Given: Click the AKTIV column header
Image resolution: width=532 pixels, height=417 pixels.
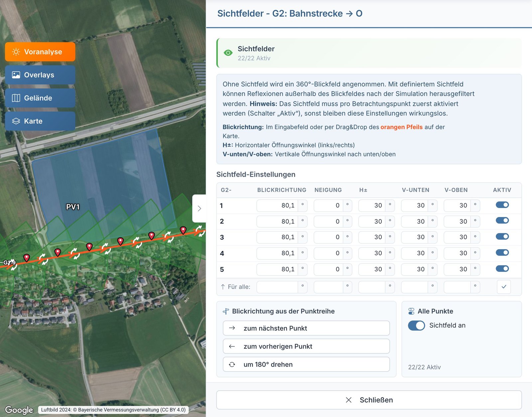Looking at the screenshot, I should [x=502, y=190].
